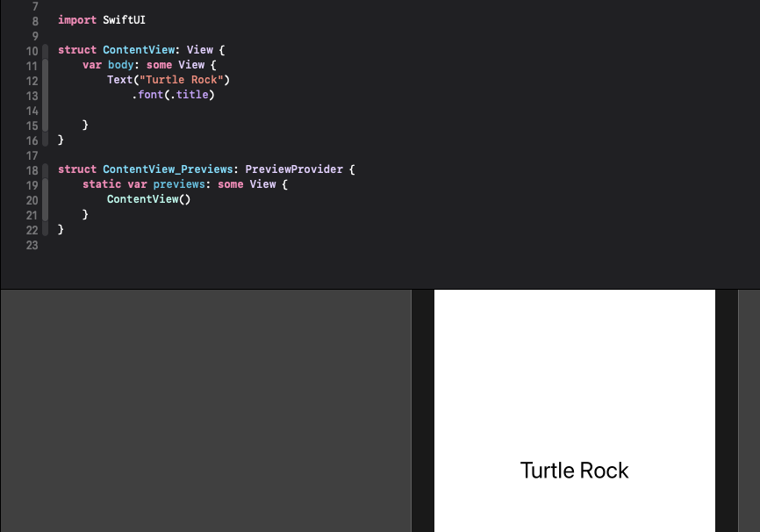The height and width of the screenshot is (532, 760).
Task: Select "ContentView_Previews" struct name
Action: pyautogui.click(x=168, y=169)
